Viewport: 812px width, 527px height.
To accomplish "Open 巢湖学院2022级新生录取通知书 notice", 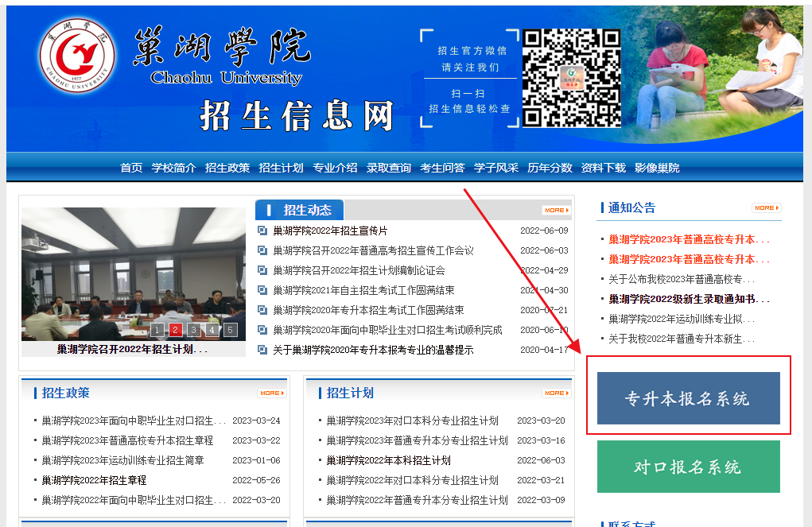I will click(x=689, y=299).
